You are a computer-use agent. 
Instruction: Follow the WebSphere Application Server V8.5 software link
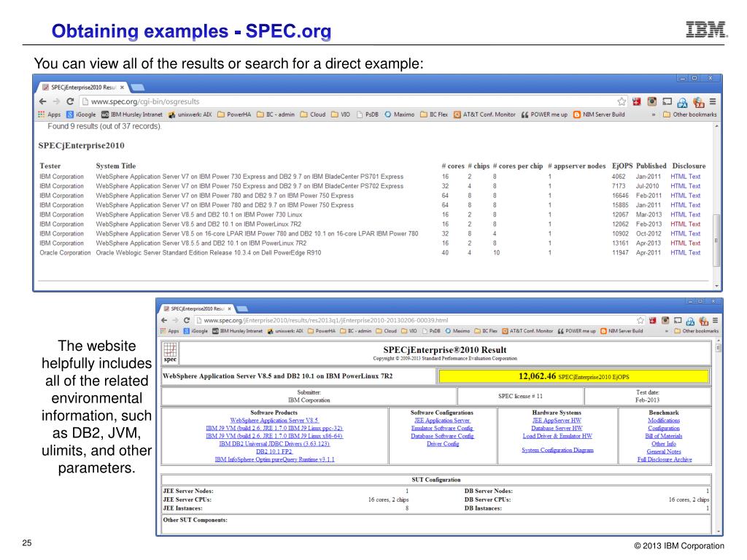tap(274, 421)
